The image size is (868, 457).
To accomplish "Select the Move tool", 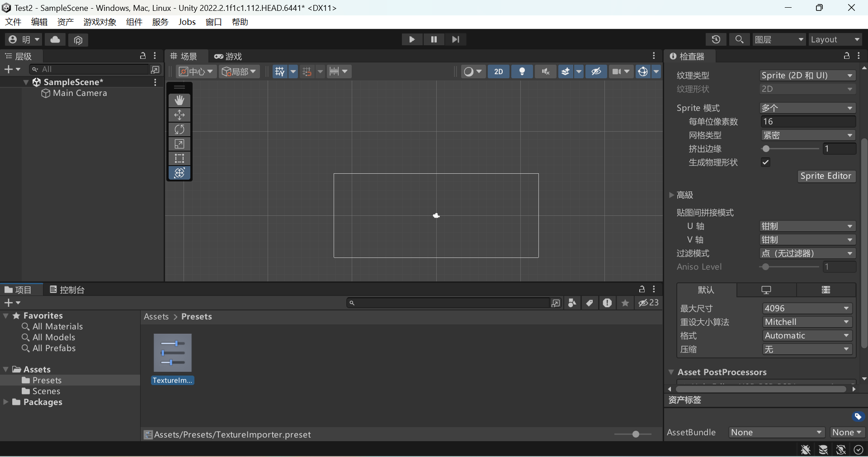I will [179, 115].
